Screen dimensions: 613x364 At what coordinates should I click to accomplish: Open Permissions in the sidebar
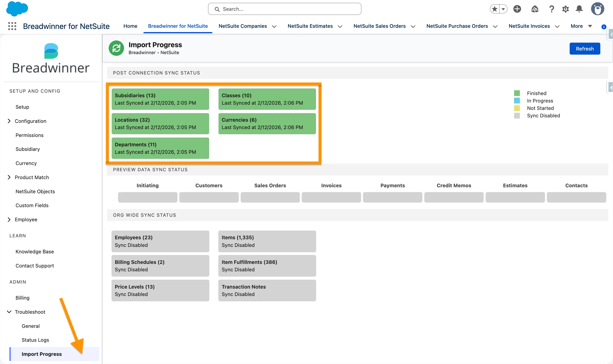(x=29, y=135)
